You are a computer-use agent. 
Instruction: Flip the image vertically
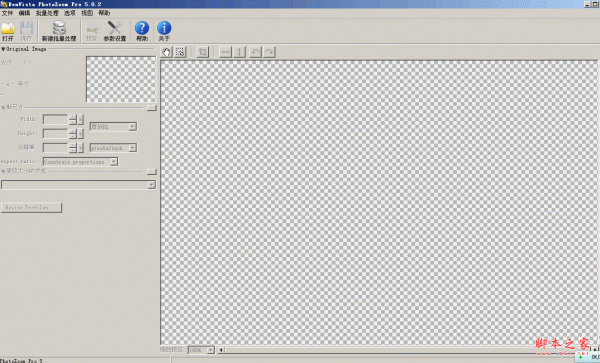click(x=240, y=52)
